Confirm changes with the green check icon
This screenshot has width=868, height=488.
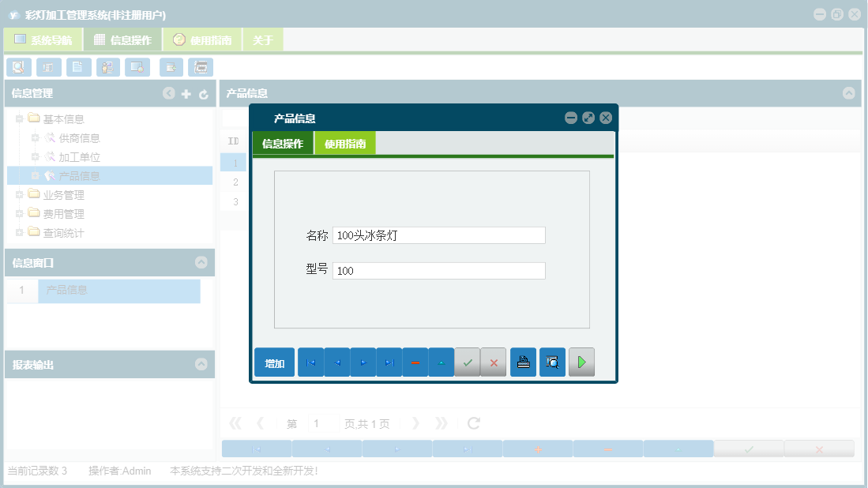click(x=467, y=362)
